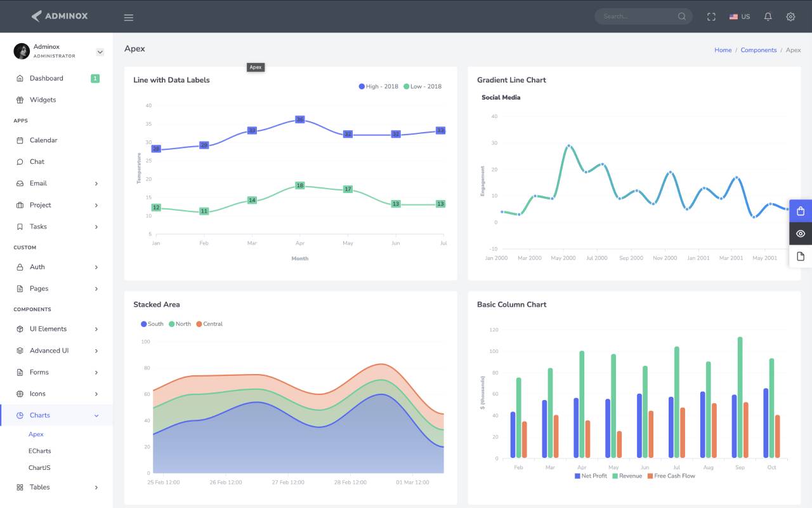Viewport: 812px width, 508px height.
Task: Expand the Email submenu chevron
Action: point(96,184)
